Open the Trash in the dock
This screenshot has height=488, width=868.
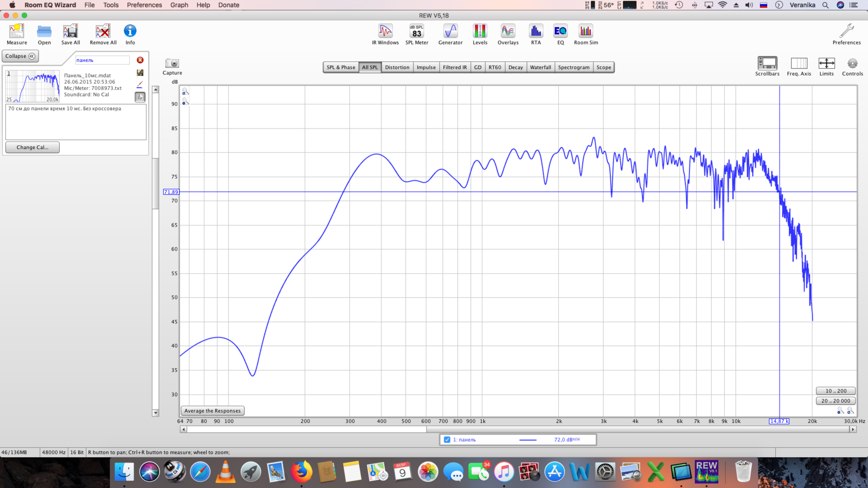743,472
